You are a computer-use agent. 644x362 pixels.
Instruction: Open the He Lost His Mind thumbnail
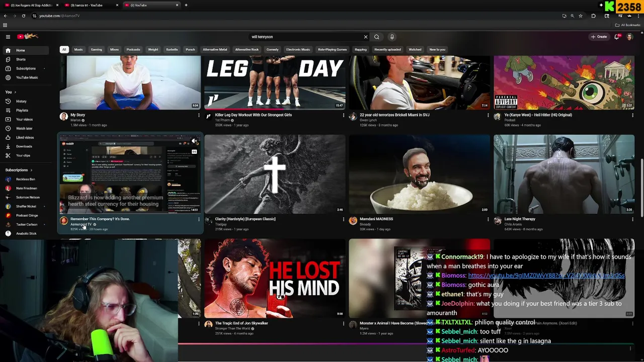[275, 278]
